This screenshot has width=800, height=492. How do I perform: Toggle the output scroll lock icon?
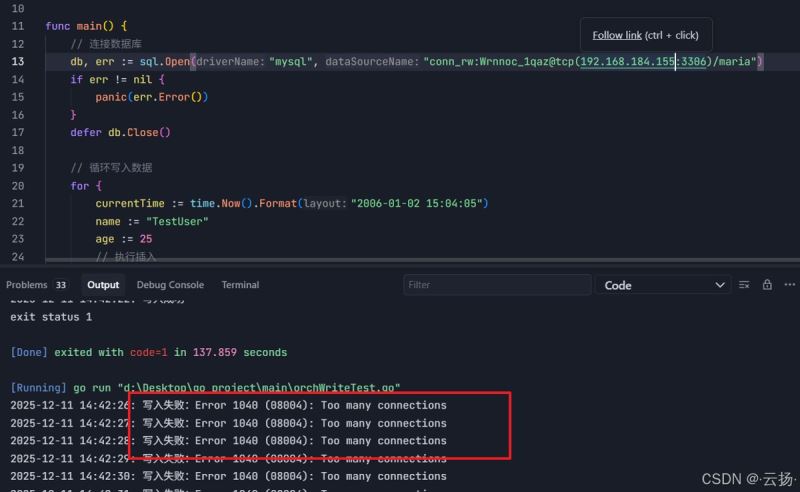[x=767, y=285]
